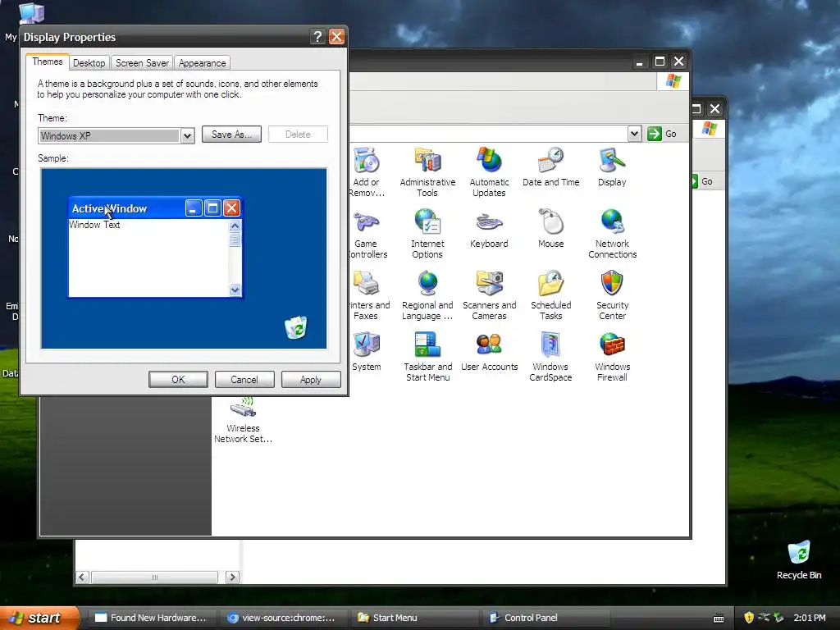Click the horizontal scrollbar right arrow
Screen dimensions: 840x630
(232, 577)
